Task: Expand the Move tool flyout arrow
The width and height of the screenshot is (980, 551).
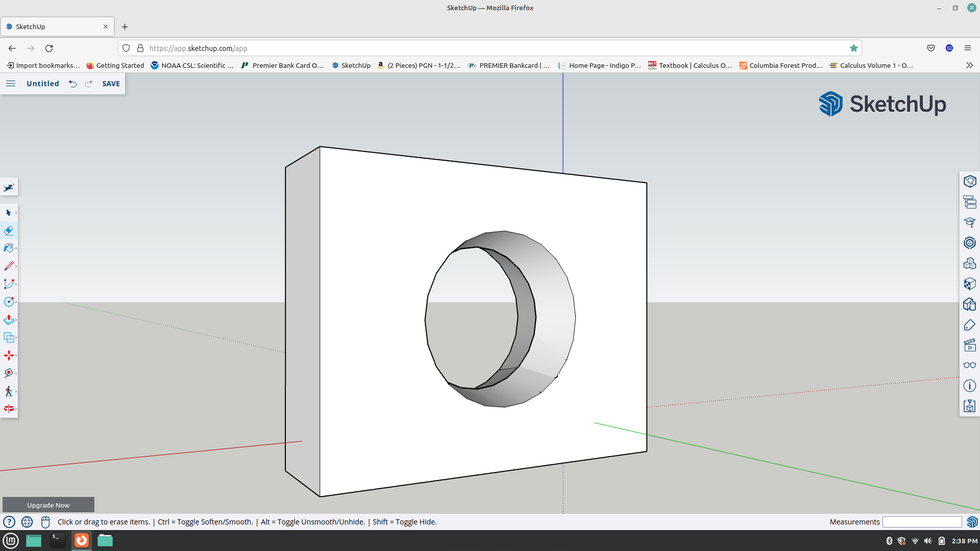Action: [x=16, y=356]
